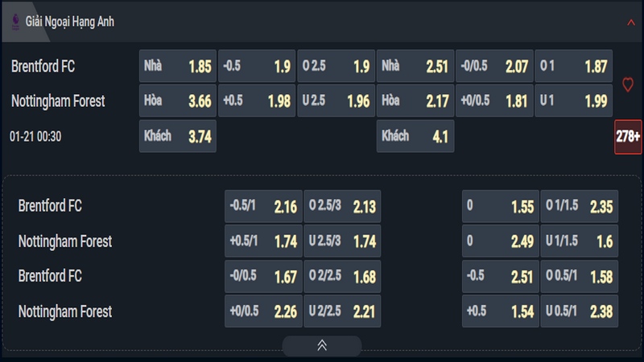Image resolution: width=644 pixels, height=362 pixels.
Task: Pick handicap +0.5 at 1.98
Action: click(x=257, y=101)
